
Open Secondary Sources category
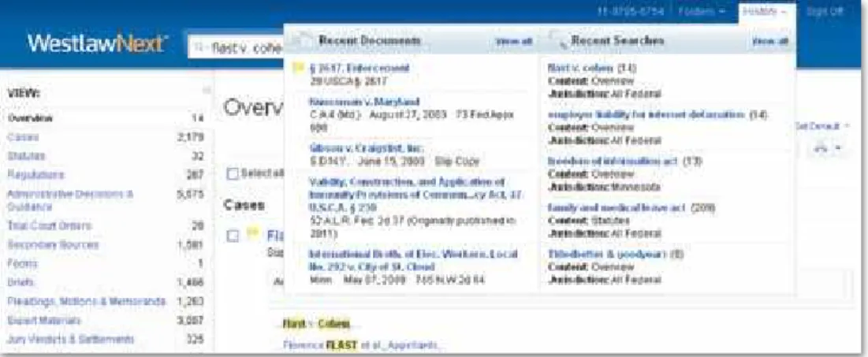pyautogui.click(x=53, y=244)
